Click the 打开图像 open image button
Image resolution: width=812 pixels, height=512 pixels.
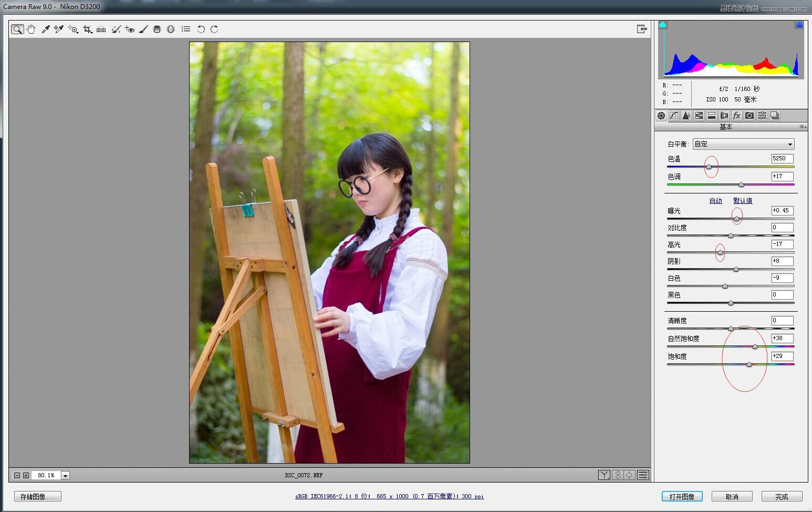[682, 497]
